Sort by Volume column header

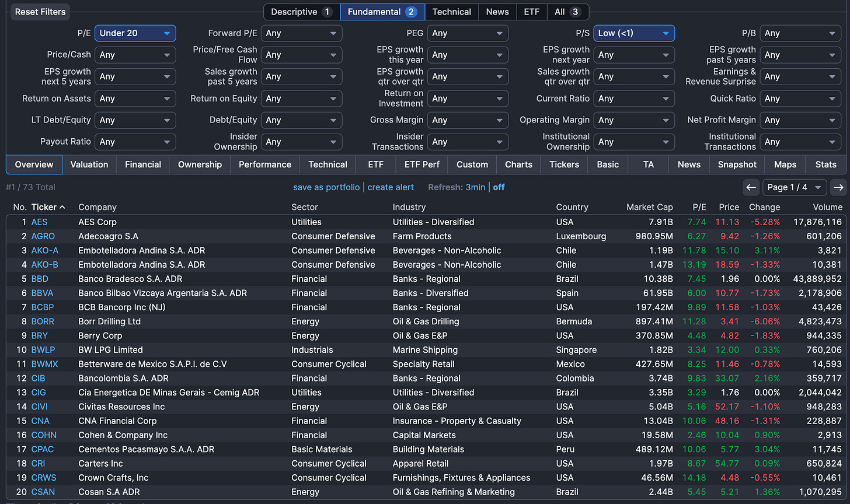coord(828,207)
